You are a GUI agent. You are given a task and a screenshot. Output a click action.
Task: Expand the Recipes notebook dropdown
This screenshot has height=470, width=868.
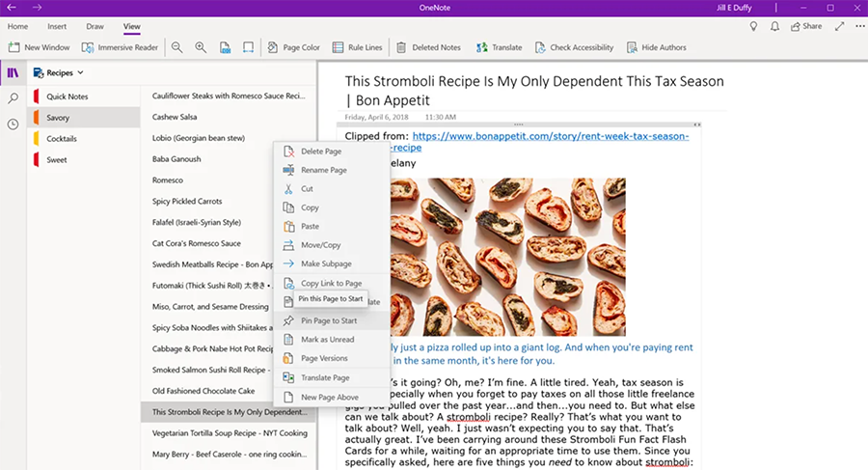[x=59, y=72]
